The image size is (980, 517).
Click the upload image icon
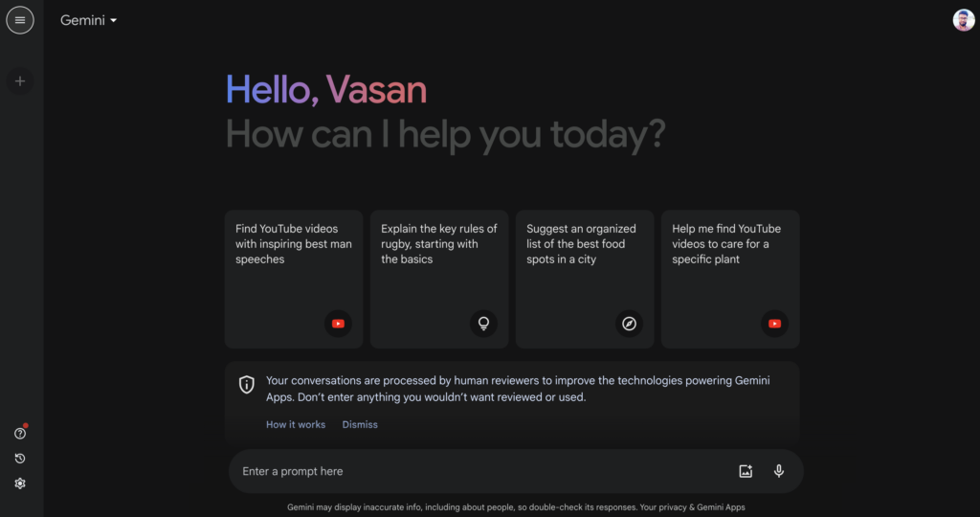tap(746, 471)
